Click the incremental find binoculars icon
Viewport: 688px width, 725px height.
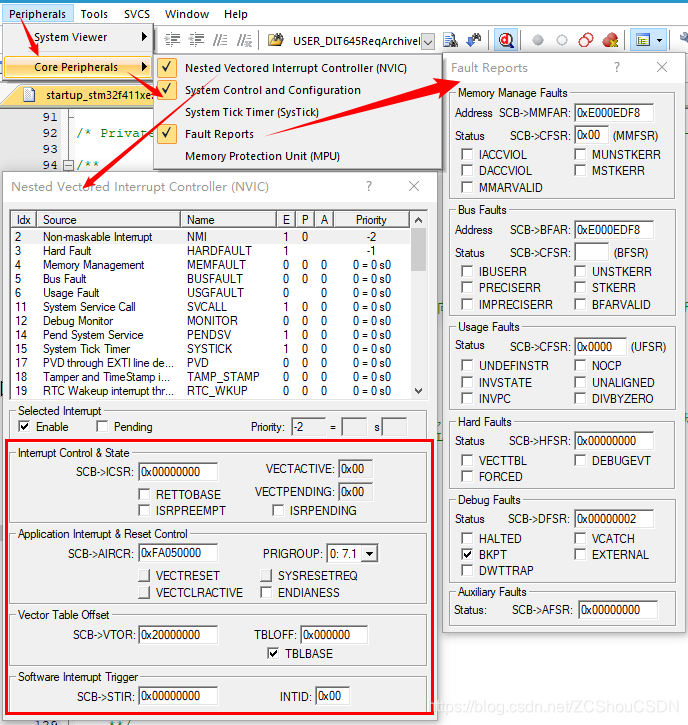pyautogui.click(x=474, y=40)
